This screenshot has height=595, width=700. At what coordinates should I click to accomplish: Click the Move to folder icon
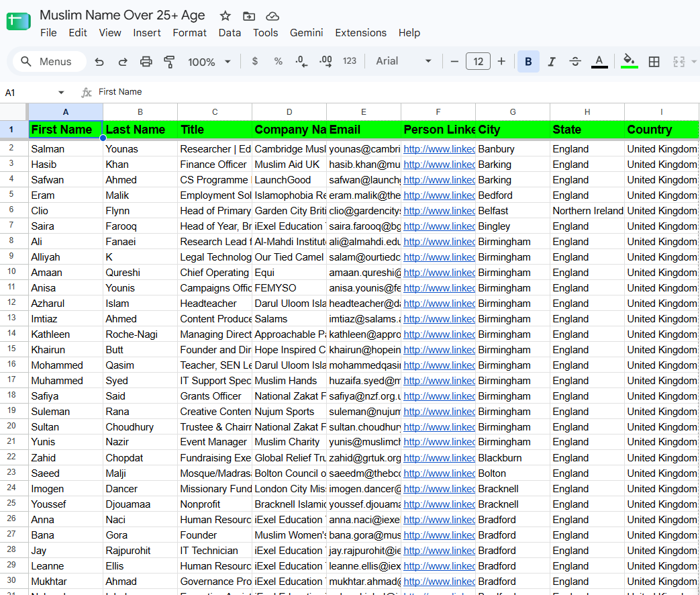pyautogui.click(x=249, y=16)
